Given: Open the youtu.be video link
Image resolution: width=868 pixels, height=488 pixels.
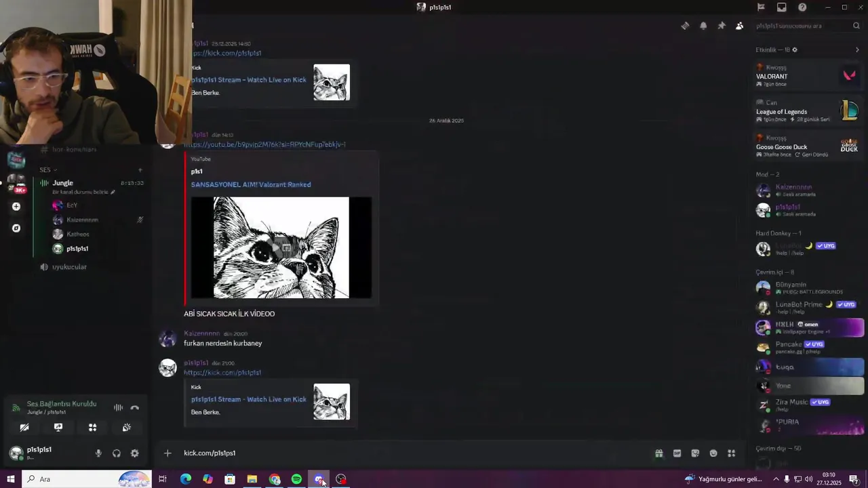Looking at the screenshot, I should click(264, 144).
